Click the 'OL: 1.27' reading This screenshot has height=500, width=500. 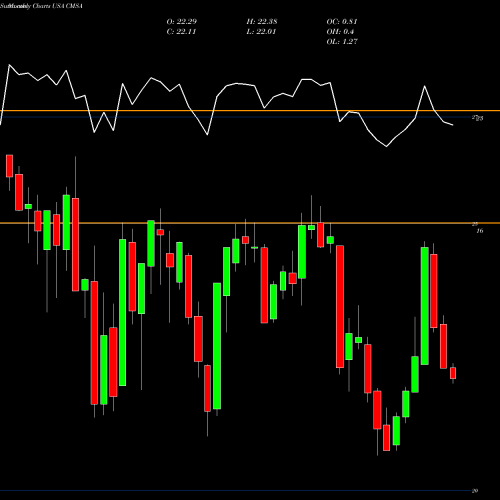pyautogui.click(x=342, y=42)
